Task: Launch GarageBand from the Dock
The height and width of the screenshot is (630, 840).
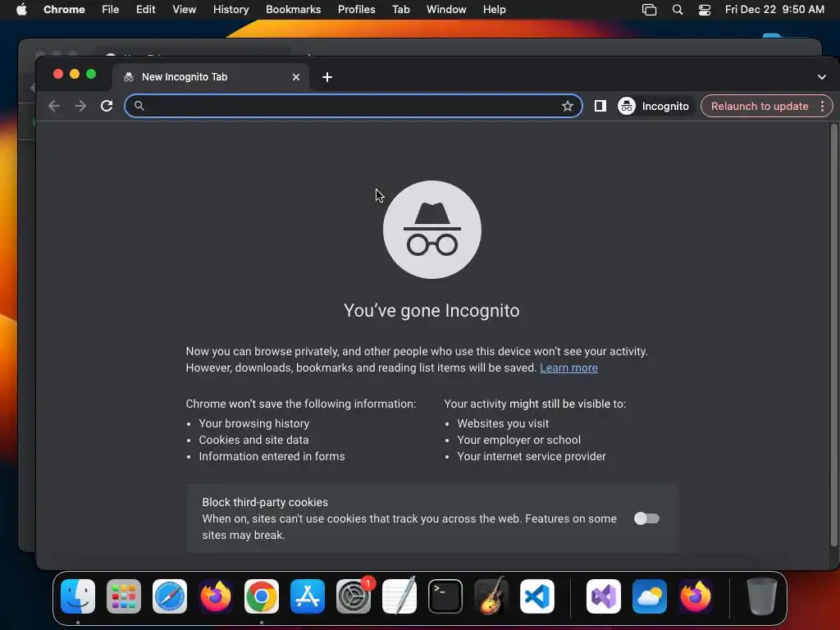Action: pyautogui.click(x=491, y=596)
